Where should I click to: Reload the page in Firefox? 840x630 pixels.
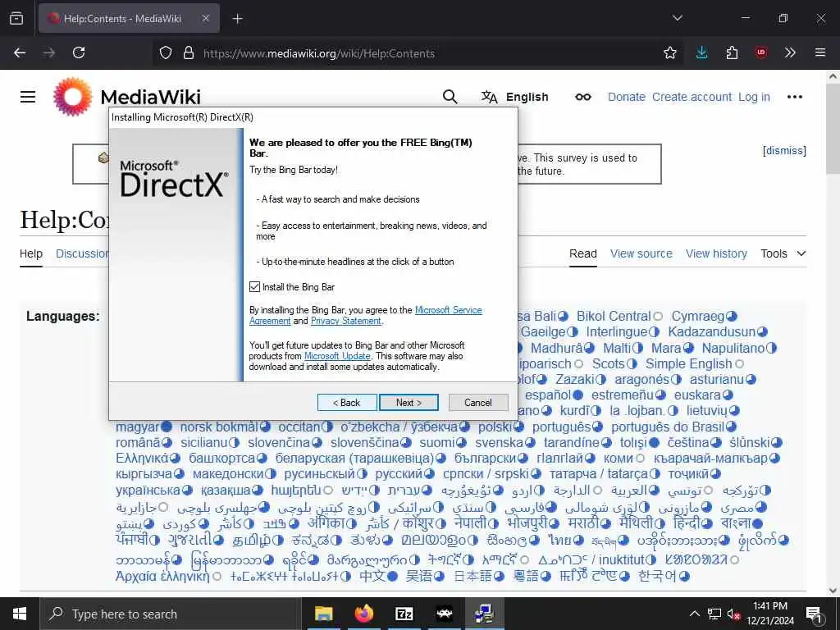(x=79, y=52)
